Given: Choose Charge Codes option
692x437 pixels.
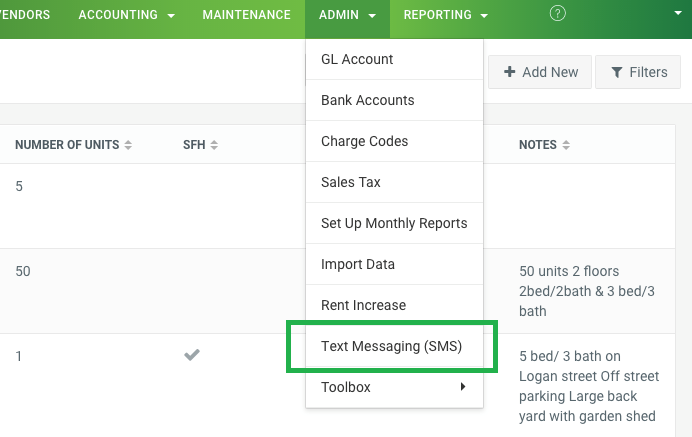Looking at the screenshot, I should click(x=364, y=141).
